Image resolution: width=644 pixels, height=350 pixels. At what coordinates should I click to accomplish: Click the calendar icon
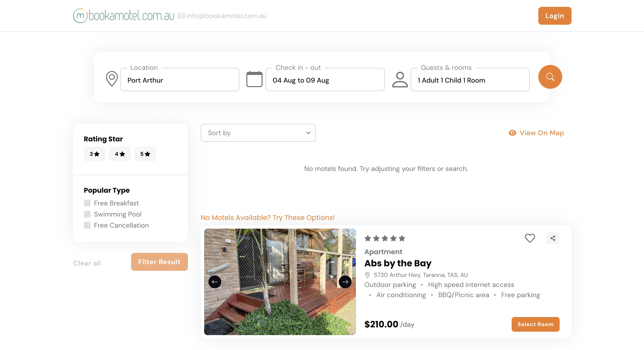point(254,79)
